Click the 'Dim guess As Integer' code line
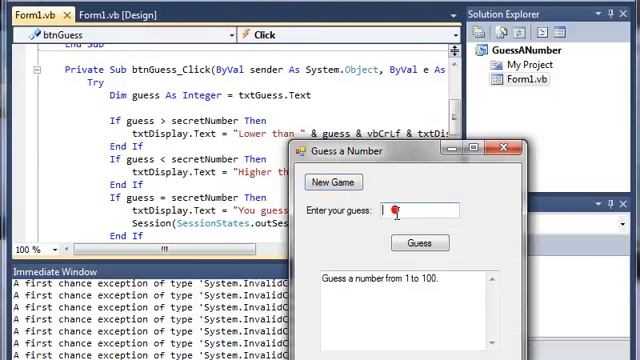The image size is (640, 360). pyautogui.click(x=210, y=96)
